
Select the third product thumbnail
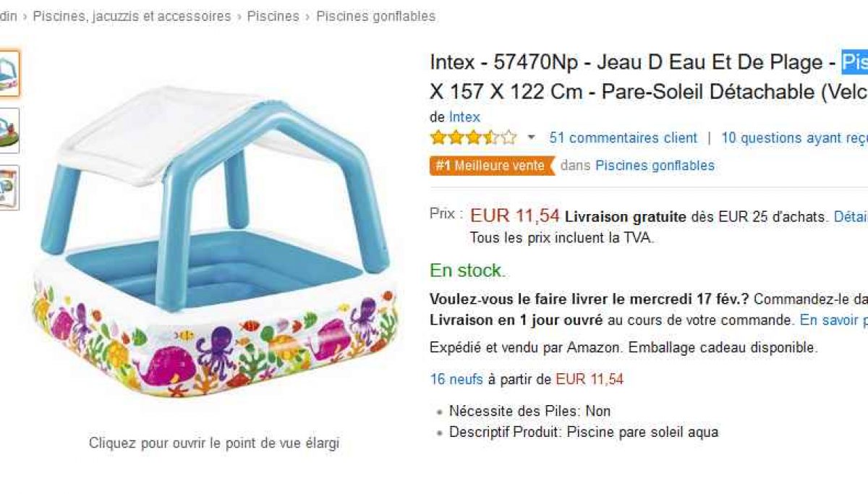[9, 188]
